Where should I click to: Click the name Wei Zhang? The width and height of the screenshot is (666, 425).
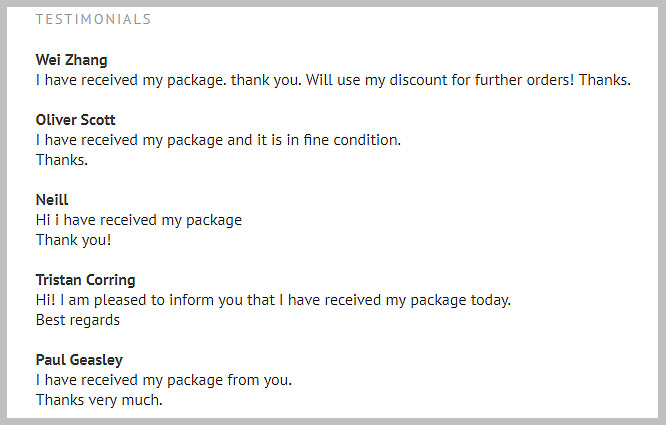(x=71, y=60)
